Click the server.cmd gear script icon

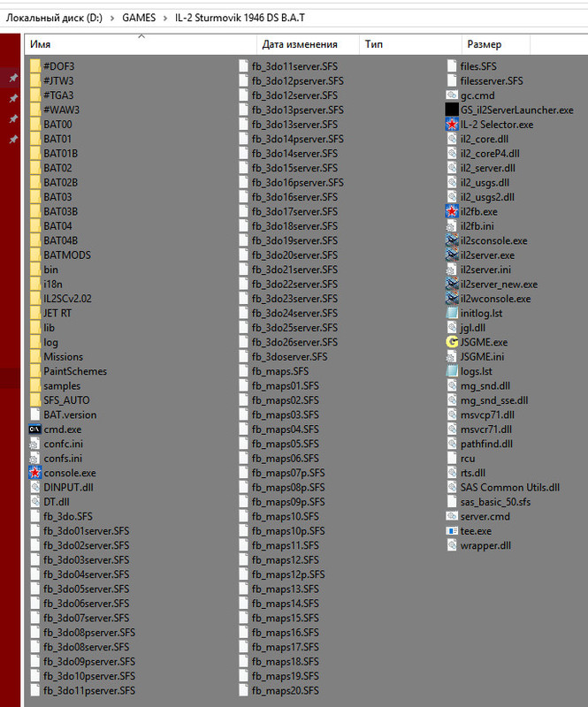[x=452, y=516]
